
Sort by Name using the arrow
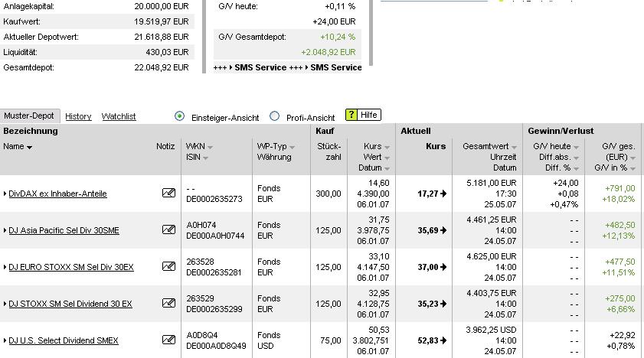pos(29,147)
